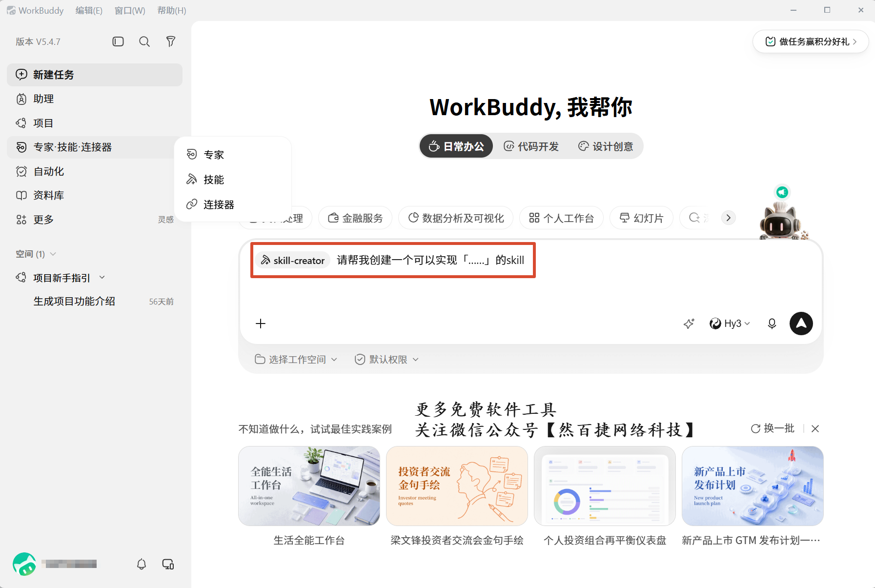Open the notification bell

click(x=142, y=564)
